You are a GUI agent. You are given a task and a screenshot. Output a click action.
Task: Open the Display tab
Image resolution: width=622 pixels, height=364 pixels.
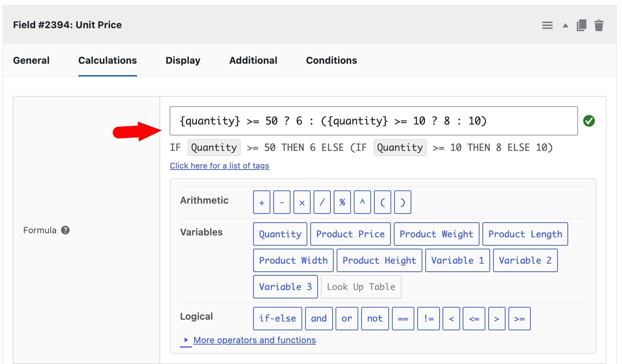pos(183,60)
